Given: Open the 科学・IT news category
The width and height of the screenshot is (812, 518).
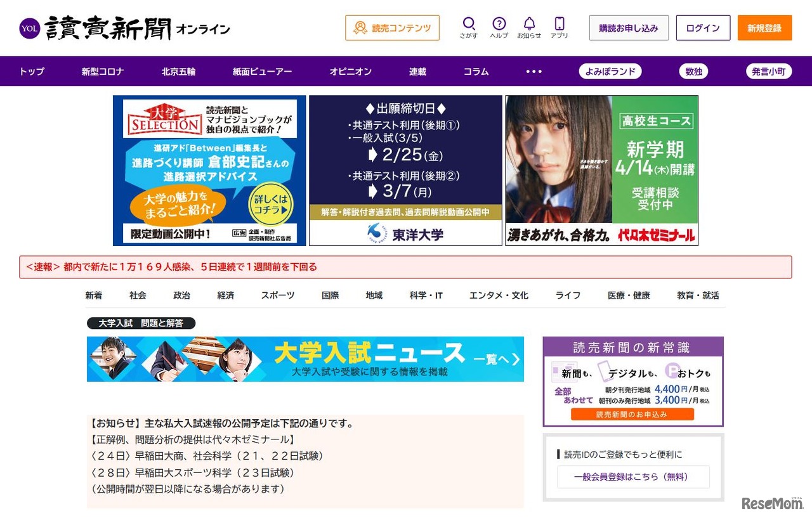Looking at the screenshot, I should click(x=425, y=295).
